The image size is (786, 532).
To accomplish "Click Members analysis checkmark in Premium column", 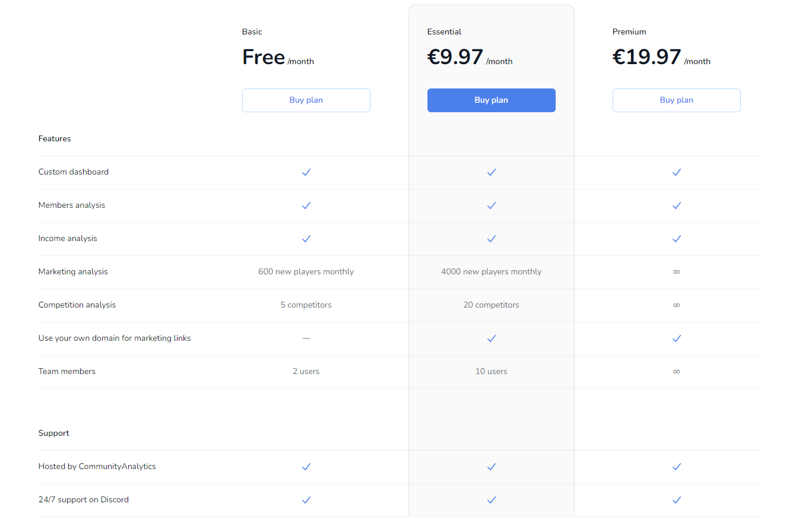I will [677, 205].
